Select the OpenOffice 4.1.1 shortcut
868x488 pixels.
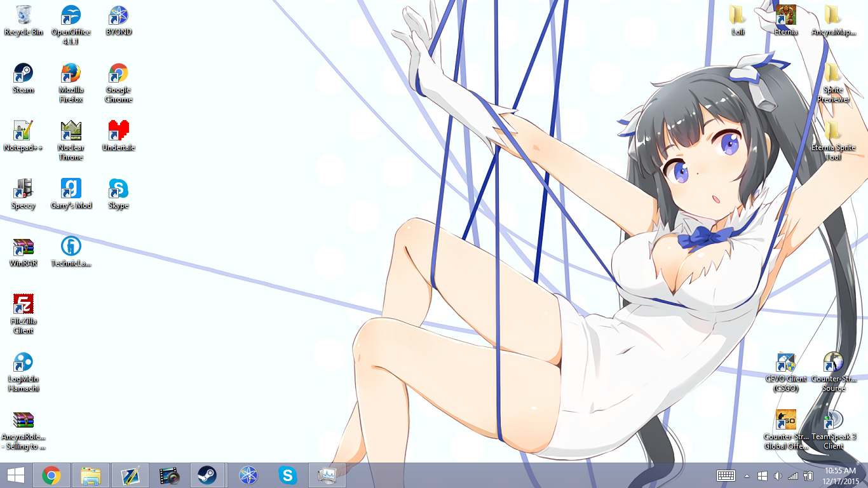click(71, 24)
